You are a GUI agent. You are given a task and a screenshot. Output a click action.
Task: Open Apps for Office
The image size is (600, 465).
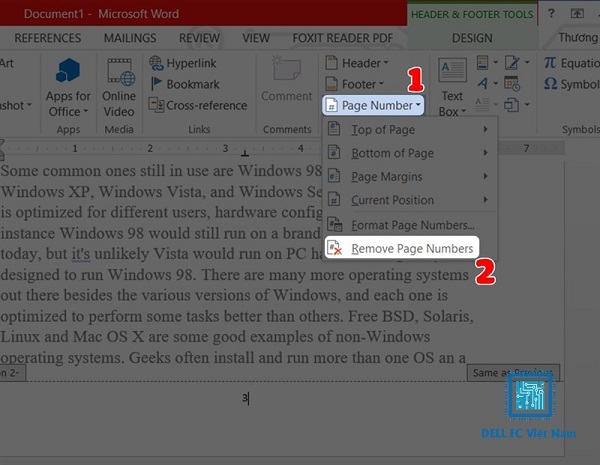[68, 86]
